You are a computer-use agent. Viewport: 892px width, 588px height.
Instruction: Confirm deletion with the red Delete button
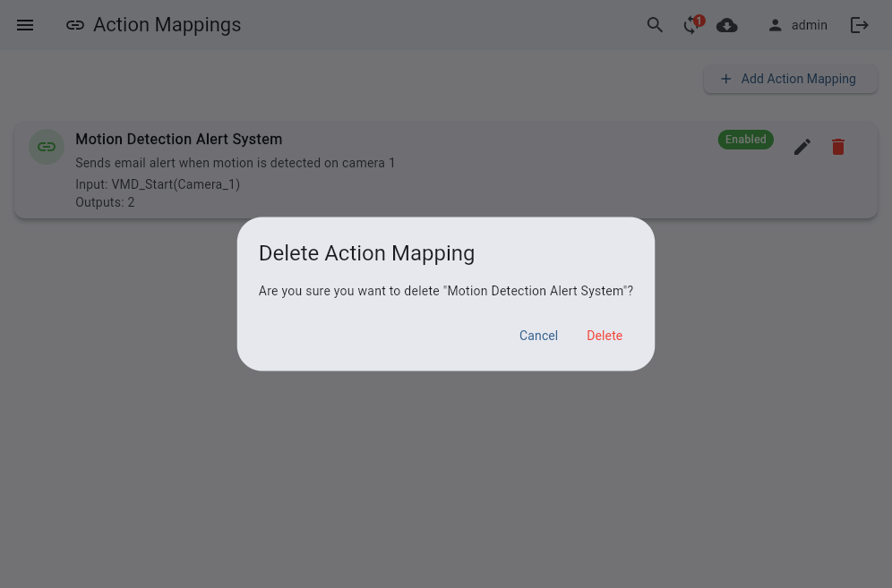click(605, 336)
